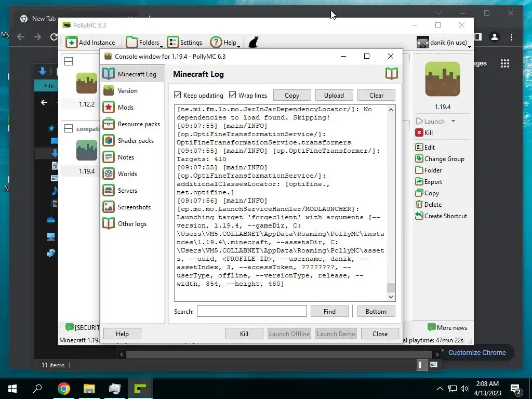Click into the log Search field
The width and height of the screenshot is (532, 399).
pyautogui.click(x=252, y=311)
